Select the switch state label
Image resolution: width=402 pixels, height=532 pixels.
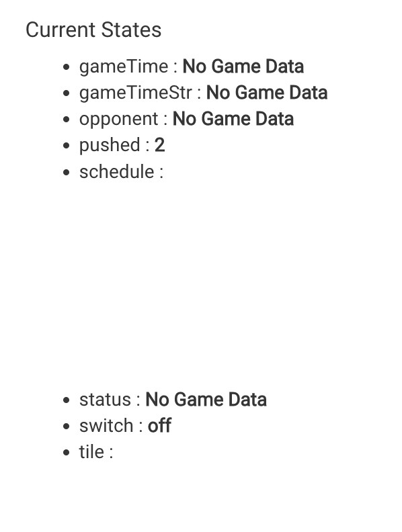[106, 426]
